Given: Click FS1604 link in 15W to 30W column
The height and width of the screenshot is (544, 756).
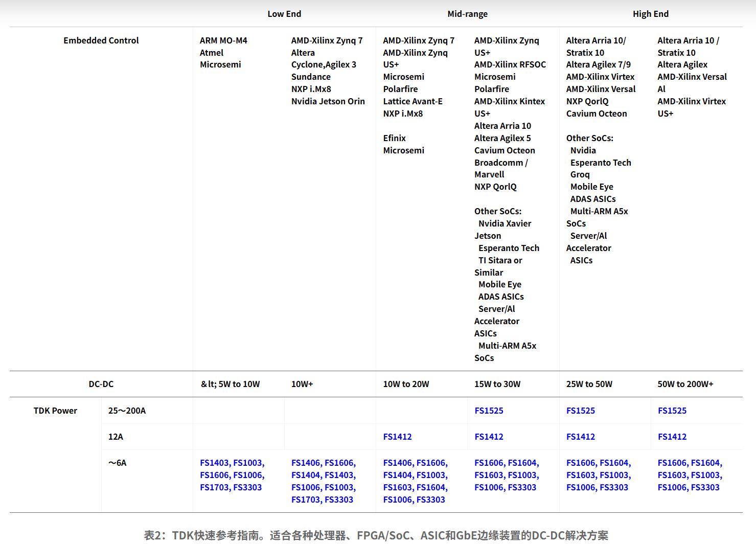Looking at the screenshot, I should 522,463.
